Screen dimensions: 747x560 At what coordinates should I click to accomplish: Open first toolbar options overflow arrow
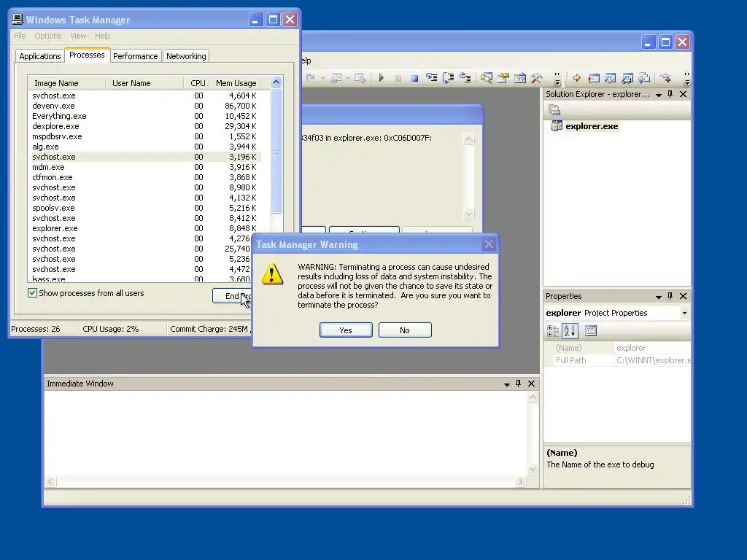[557, 78]
